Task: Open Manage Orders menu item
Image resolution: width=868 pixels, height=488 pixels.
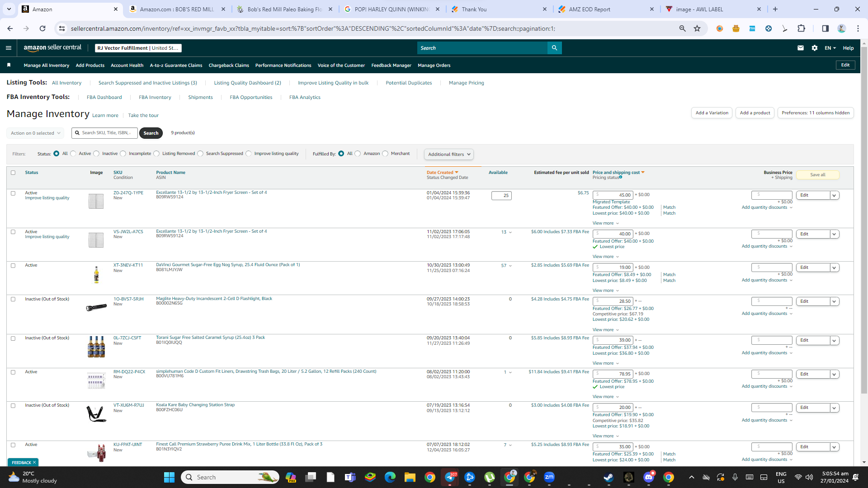Action: (434, 66)
